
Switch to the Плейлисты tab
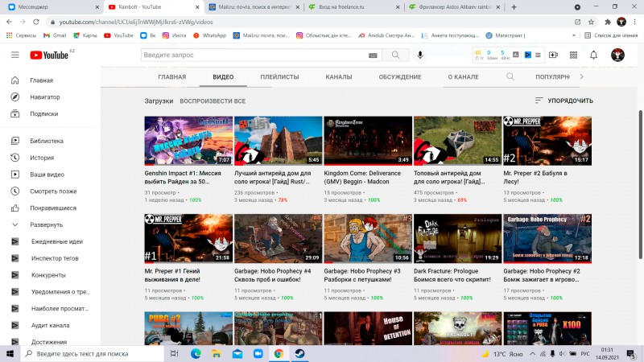tap(279, 76)
